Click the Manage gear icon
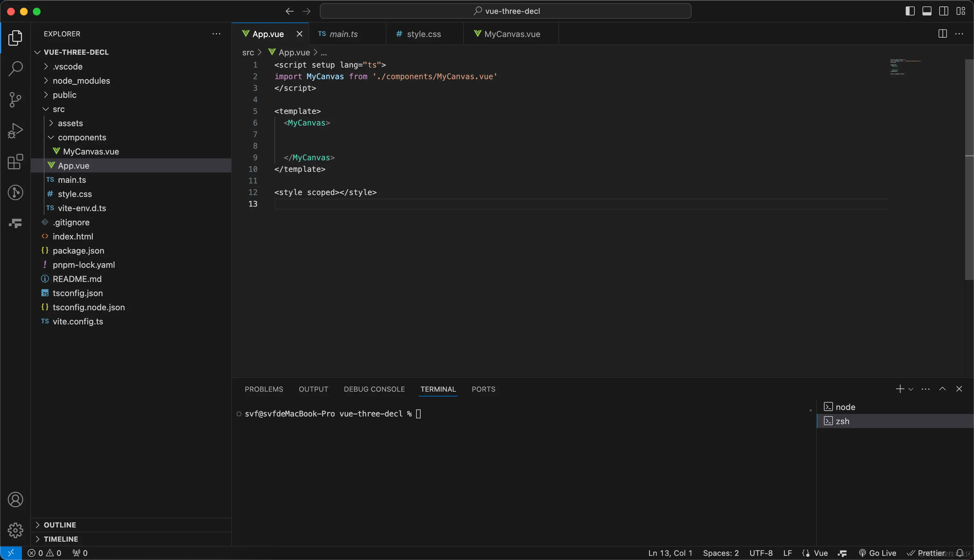974x560 pixels. point(15,530)
